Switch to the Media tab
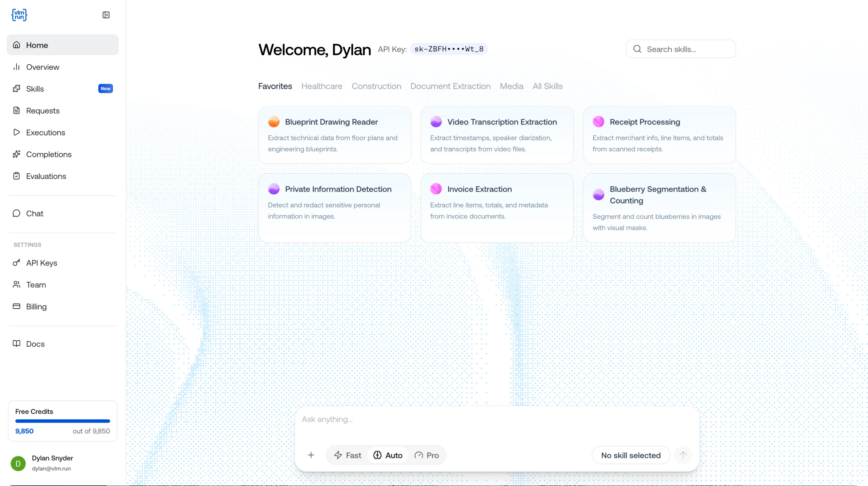The width and height of the screenshot is (868, 486). pyautogui.click(x=511, y=86)
